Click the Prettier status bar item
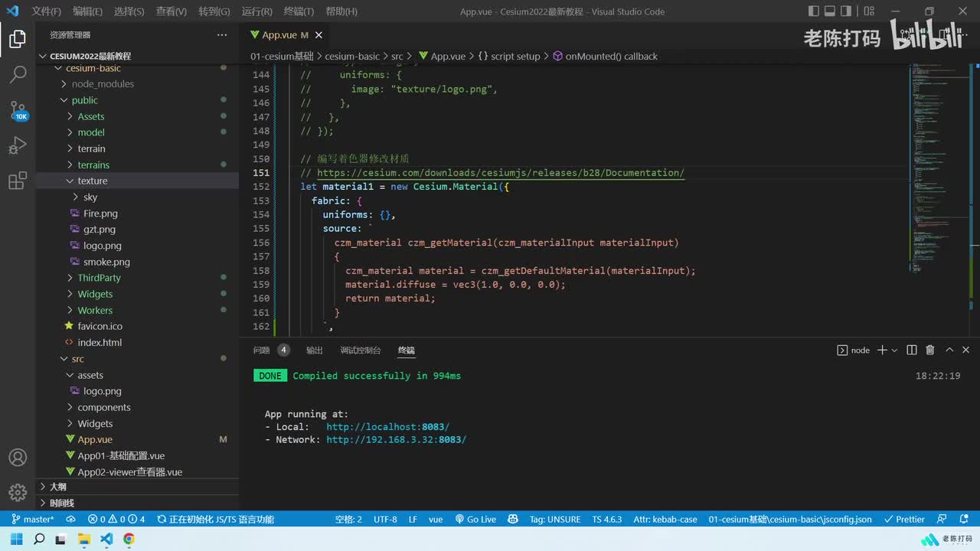 [x=904, y=519]
